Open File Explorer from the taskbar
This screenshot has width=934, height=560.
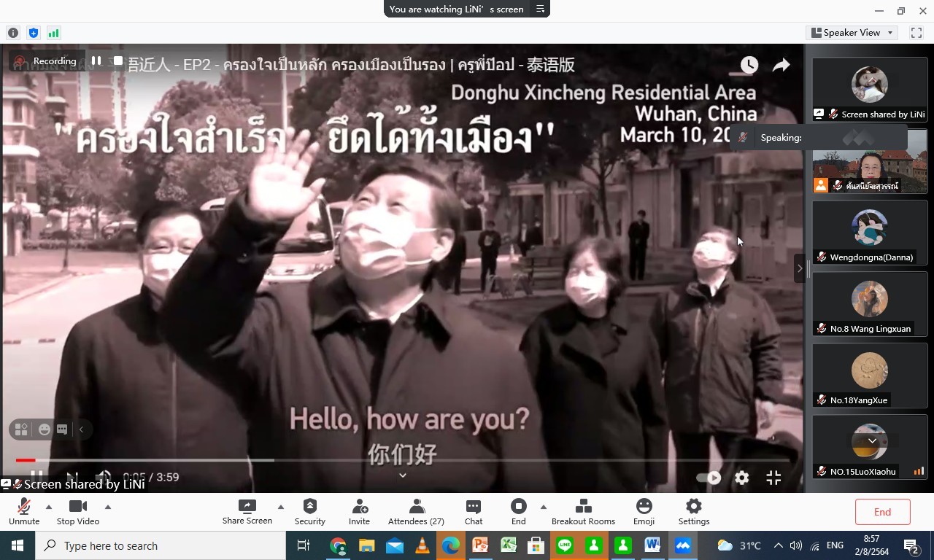[366, 545]
